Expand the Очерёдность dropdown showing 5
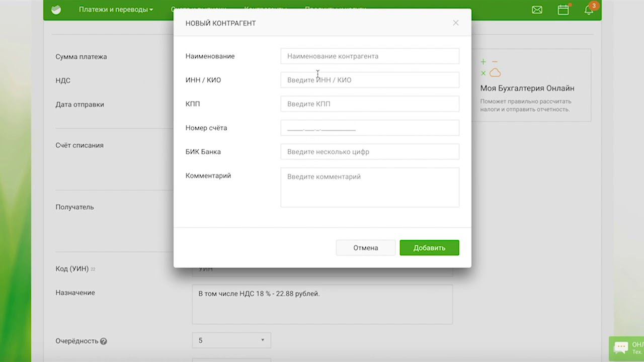This screenshot has height=362, width=644. pyautogui.click(x=231, y=340)
